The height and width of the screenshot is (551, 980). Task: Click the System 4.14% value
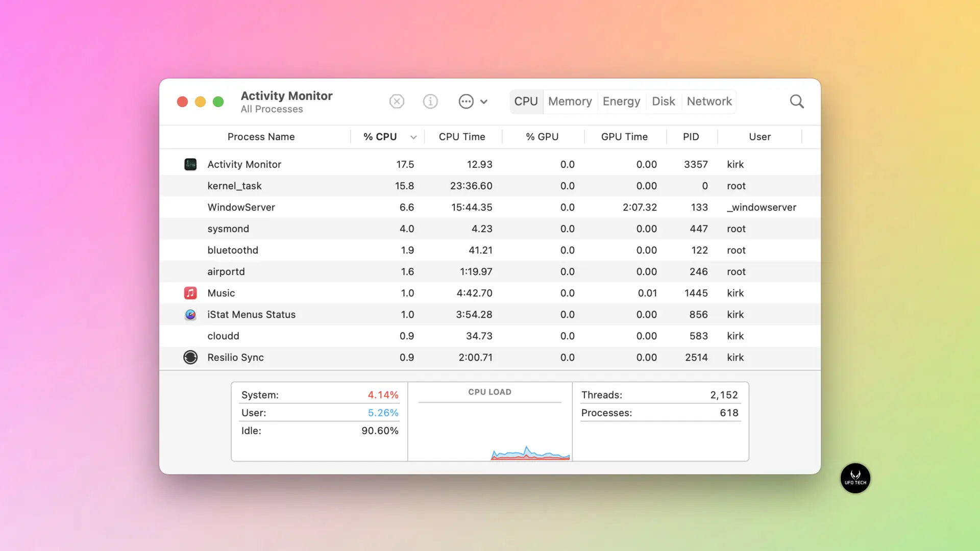(x=383, y=395)
